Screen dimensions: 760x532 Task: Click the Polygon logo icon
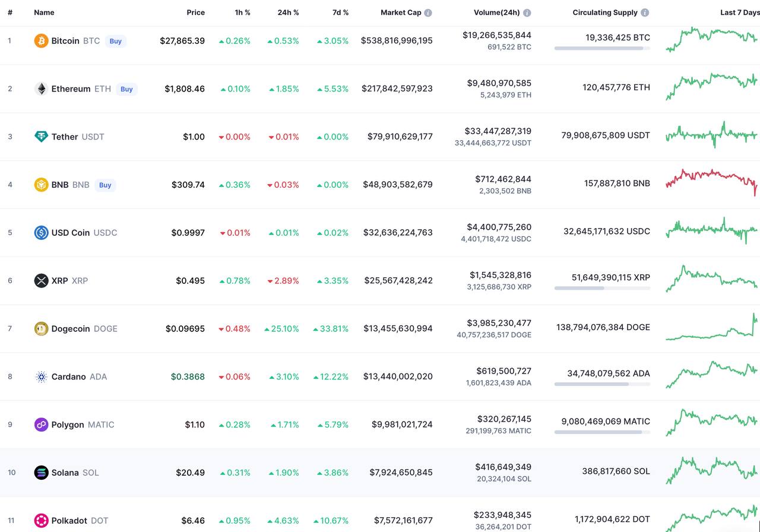41,425
